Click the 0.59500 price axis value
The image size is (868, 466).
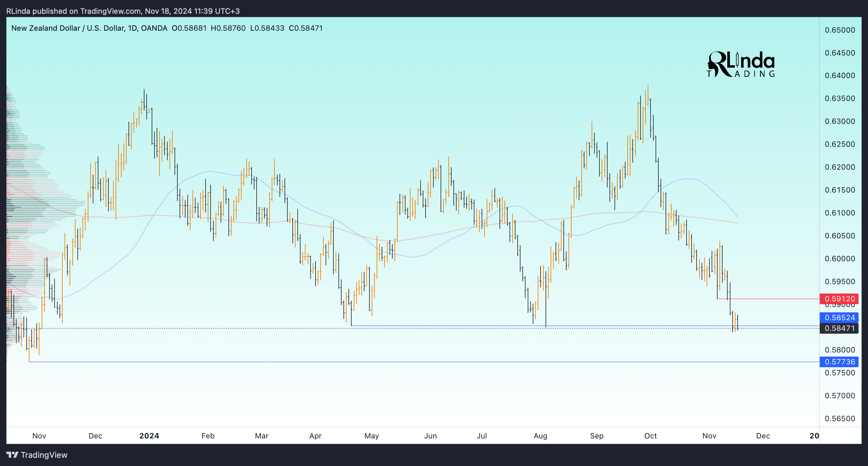click(x=840, y=282)
